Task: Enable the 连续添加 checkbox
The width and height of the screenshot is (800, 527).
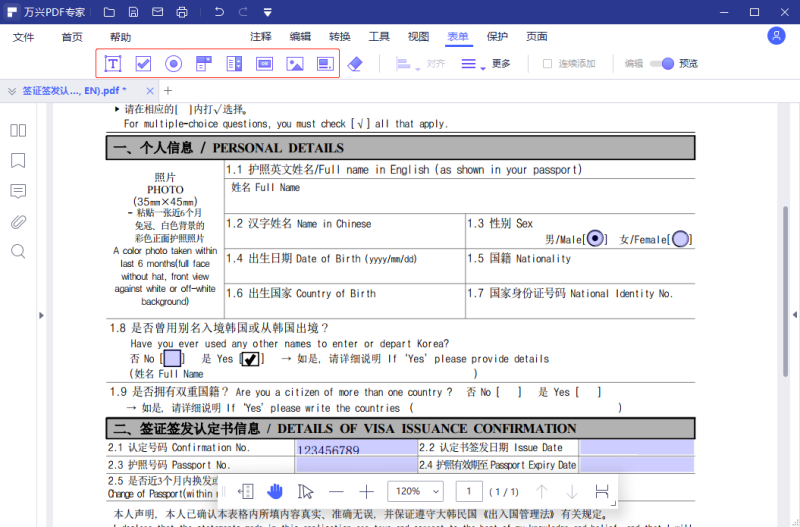Action: 547,64
